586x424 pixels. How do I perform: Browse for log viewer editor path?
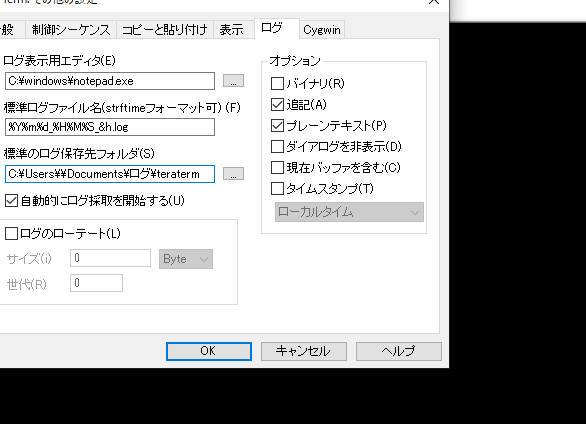coord(233,81)
